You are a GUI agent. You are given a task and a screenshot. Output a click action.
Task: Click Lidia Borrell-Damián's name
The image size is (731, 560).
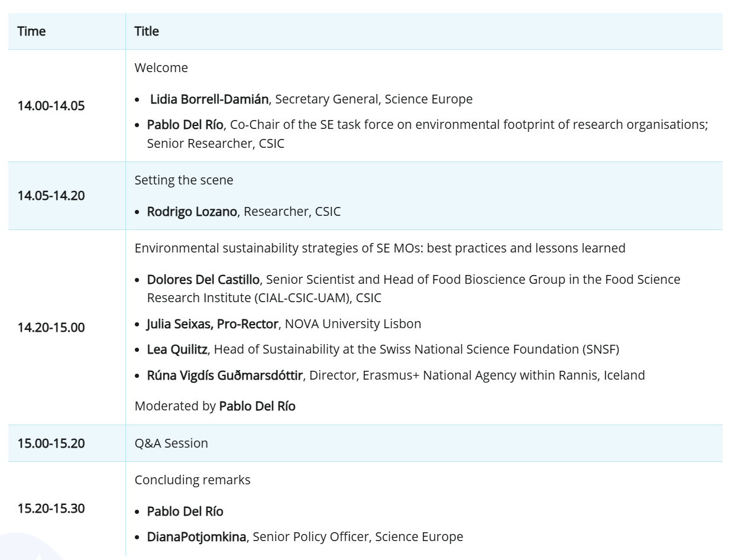210,99
